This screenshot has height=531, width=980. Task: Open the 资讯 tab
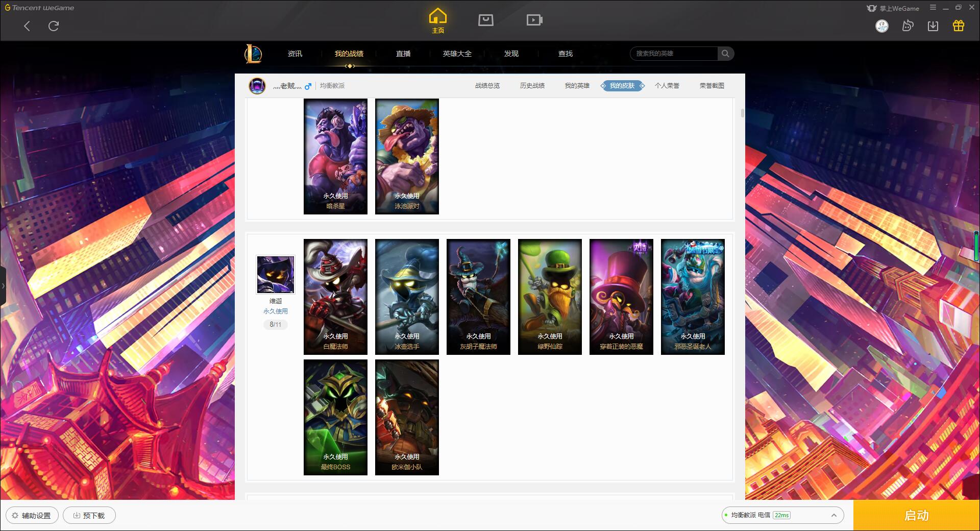pyautogui.click(x=295, y=54)
